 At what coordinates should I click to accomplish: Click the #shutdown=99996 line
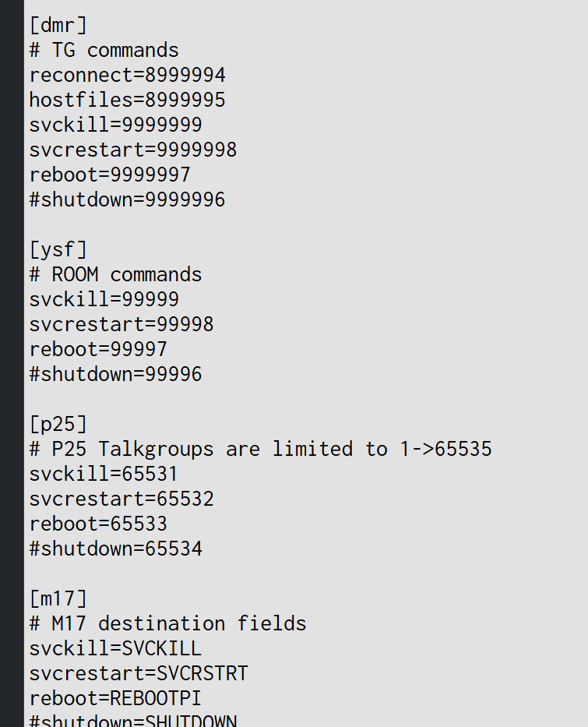pyautogui.click(x=115, y=375)
